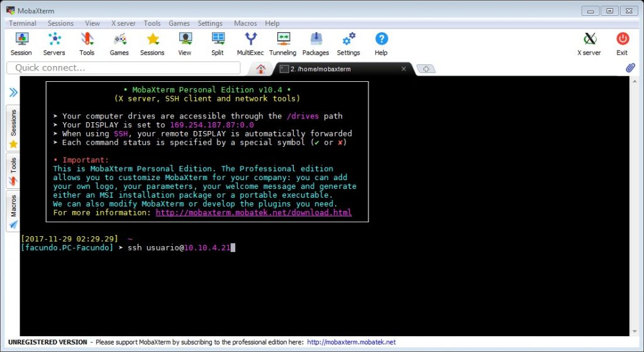Close the /home/mobaxterm tab
This screenshot has height=352, width=644.
(404, 69)
